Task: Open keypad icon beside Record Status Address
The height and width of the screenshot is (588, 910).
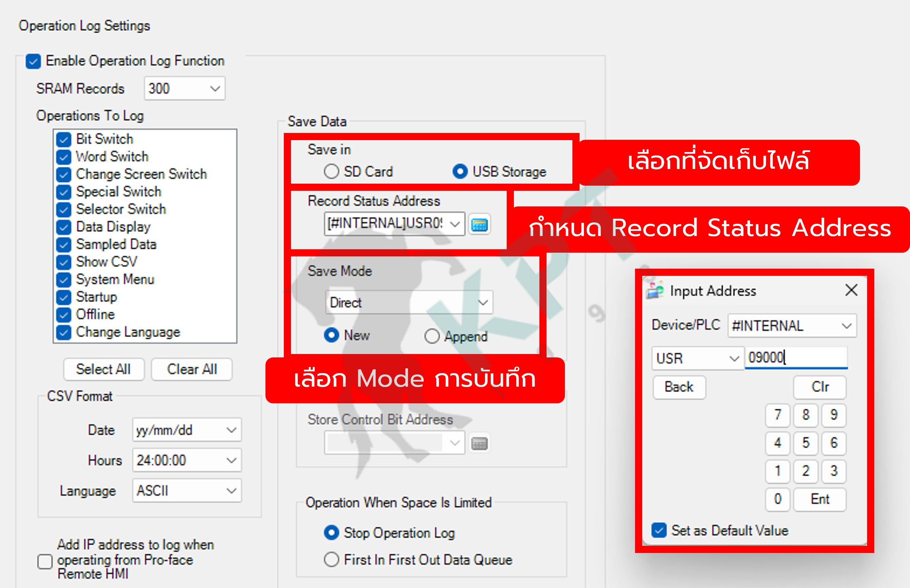Action: click(480, 224)
